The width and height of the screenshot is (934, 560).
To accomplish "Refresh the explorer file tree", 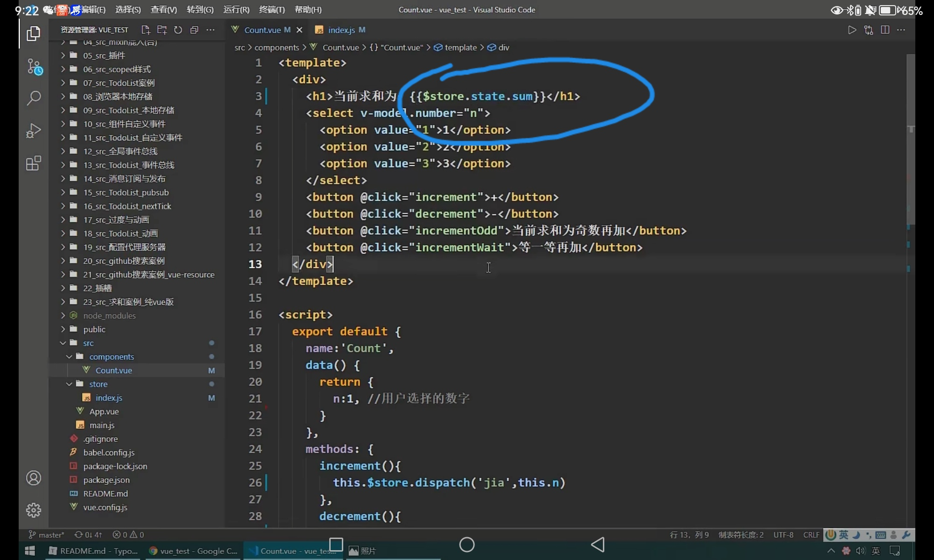I will 178,30.
